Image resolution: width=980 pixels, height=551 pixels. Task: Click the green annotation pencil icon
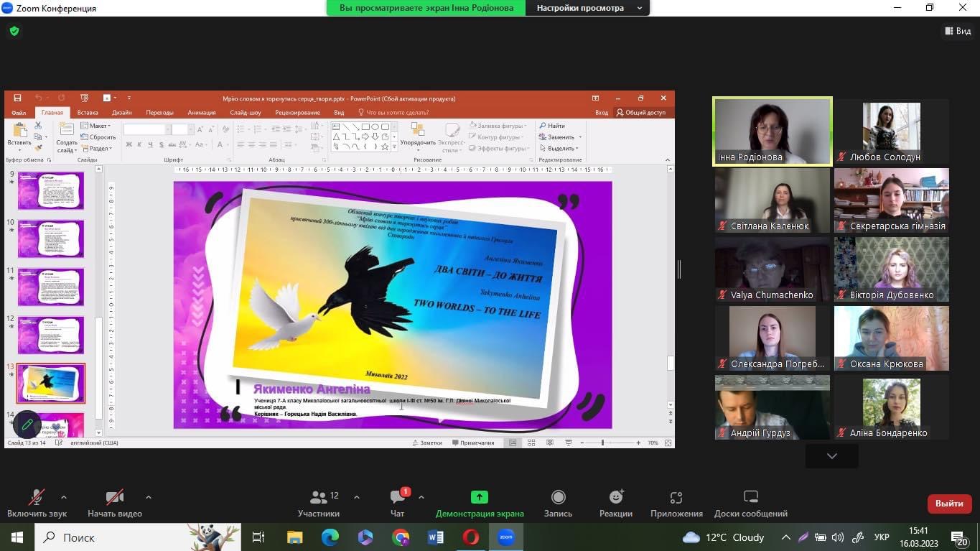(27, 425)
